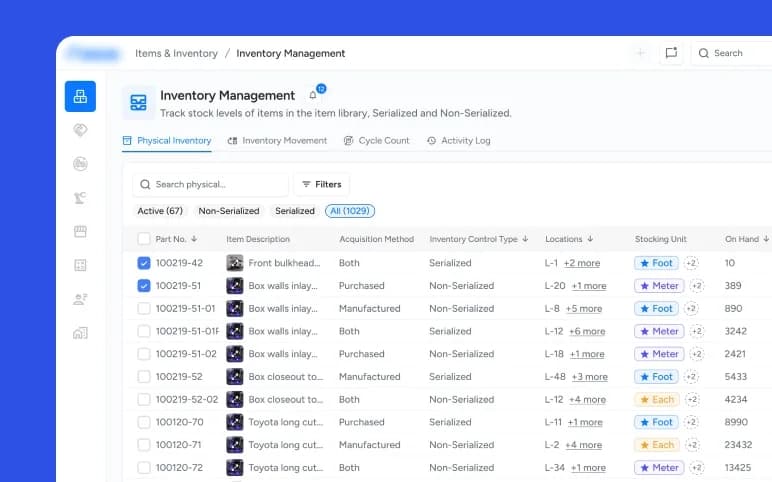Click the notification bell beside Inventory Management
This screenshot has width=772, height=482.
[x=313, y=96]
